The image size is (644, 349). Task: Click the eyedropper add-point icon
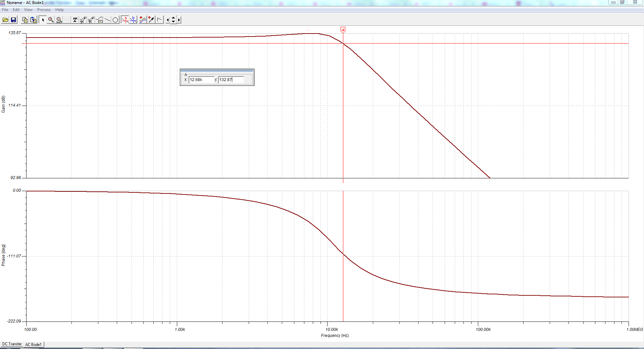pyautogui.click(x=151, y=20)
